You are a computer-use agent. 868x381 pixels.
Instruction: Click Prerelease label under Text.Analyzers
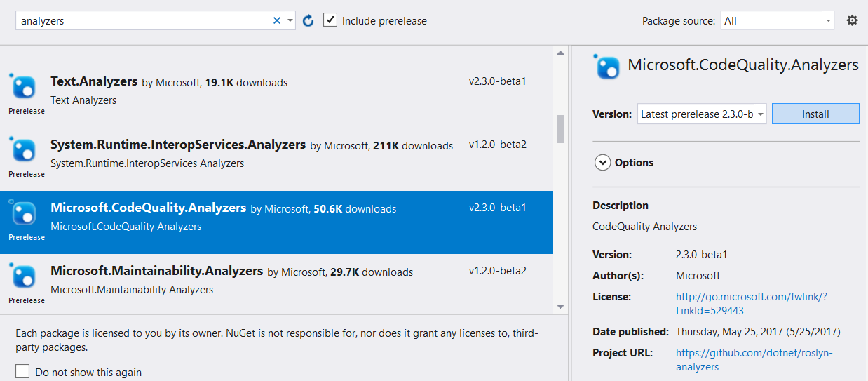click(27, 111)
